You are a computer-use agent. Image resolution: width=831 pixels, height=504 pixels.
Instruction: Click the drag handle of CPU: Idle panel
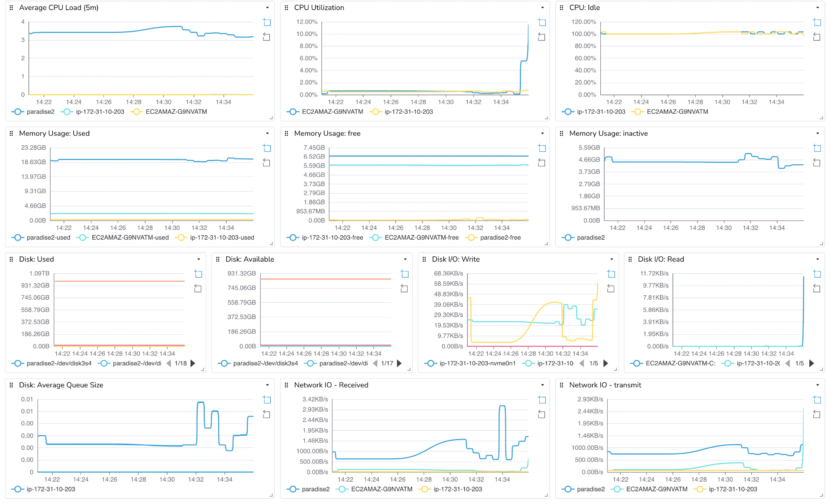coord(561,7)
